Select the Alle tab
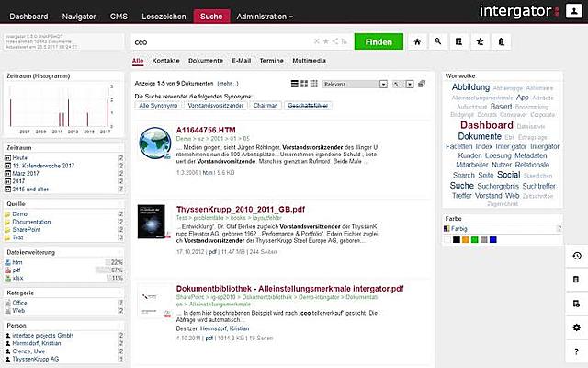 coord(138,61)
